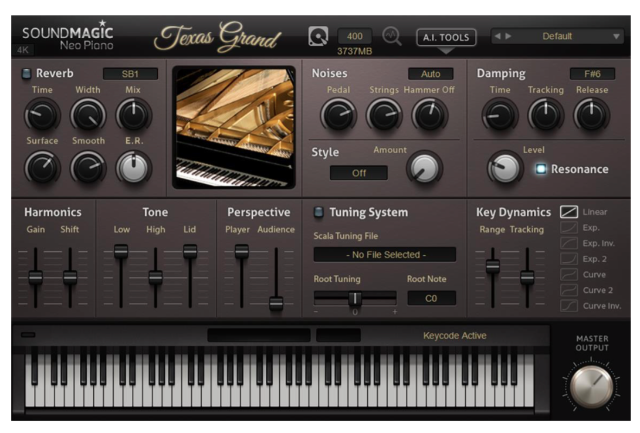Screen dimensions: 640x433
Task: Click the Hammer Off knob
Action: pyautogui.click(x=429, y=115)
